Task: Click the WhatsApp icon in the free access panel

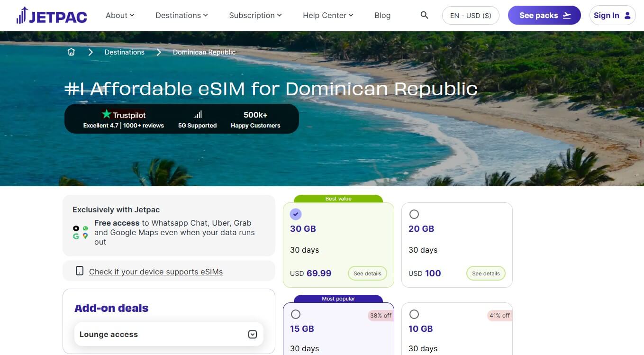Action: coord(85,228)
